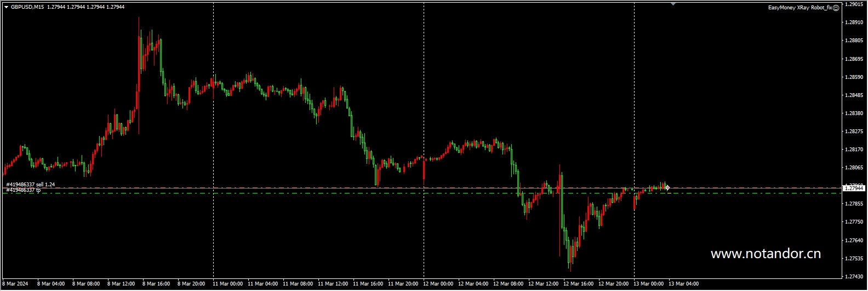
Task: Click the '11 Mar 12:00' time label
Action: click(333, 284)
